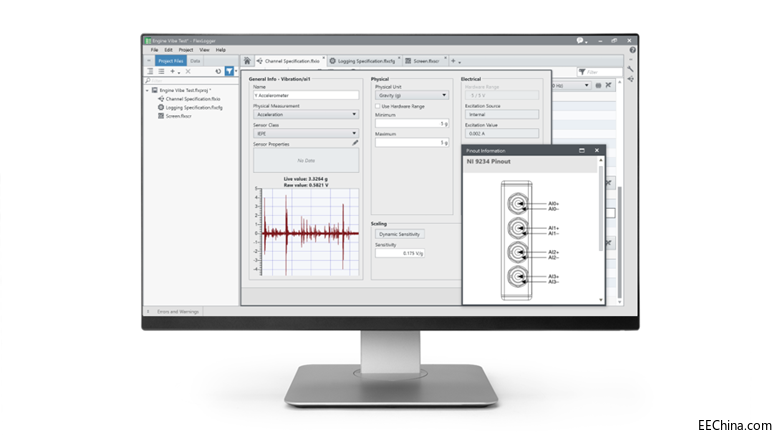Click the NI 9234 pinout connector diagram
Screen dimensions: 780x438
coord(517,240)
